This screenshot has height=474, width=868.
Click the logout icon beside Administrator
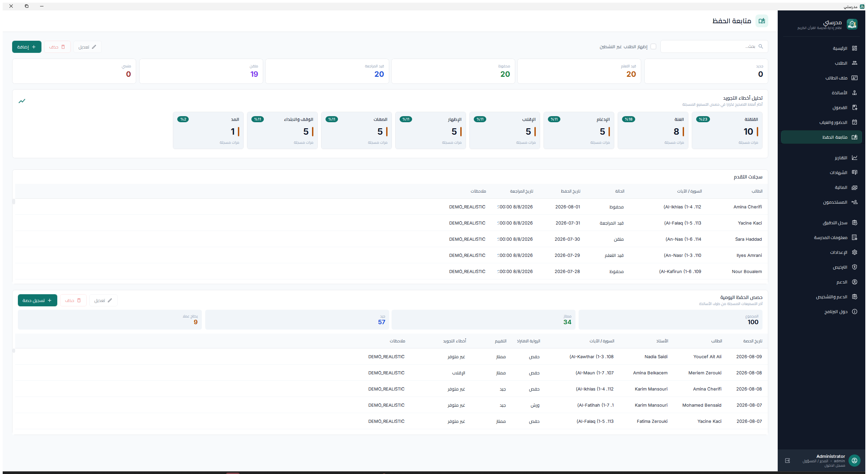[787, 461]
